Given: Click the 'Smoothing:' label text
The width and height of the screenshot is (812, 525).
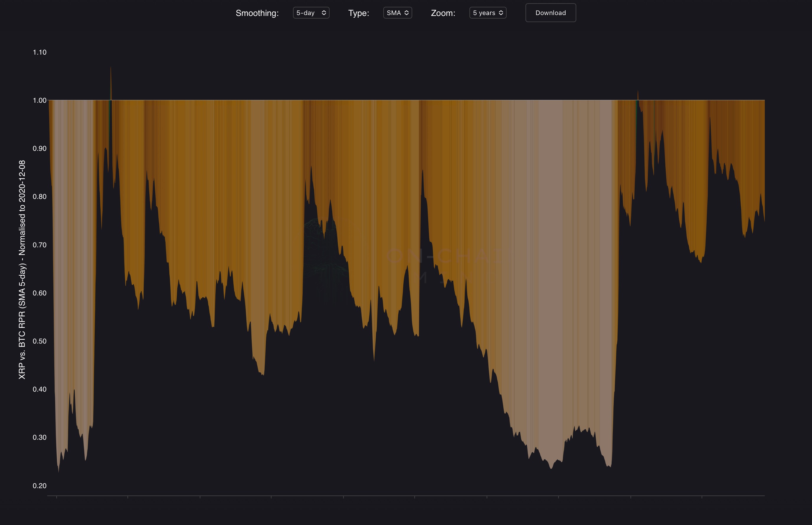Looking at the screenshot, I should point(257,13).
